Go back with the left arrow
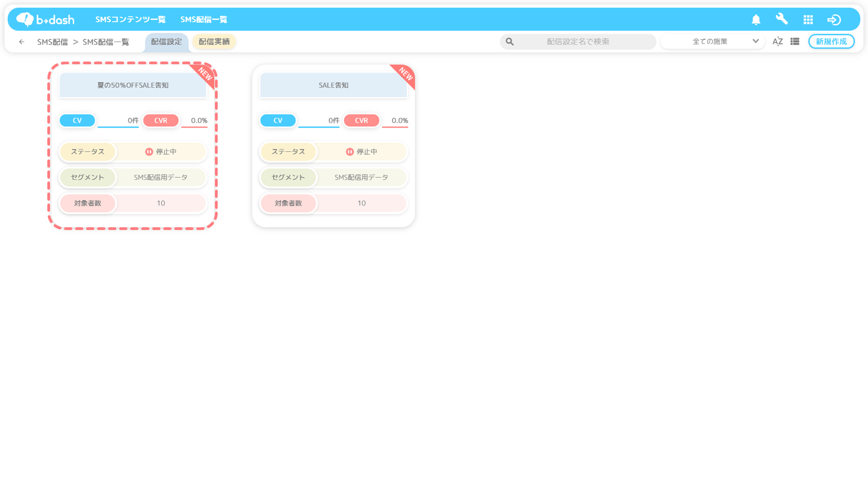868x488 pixels. click(22, 42)
